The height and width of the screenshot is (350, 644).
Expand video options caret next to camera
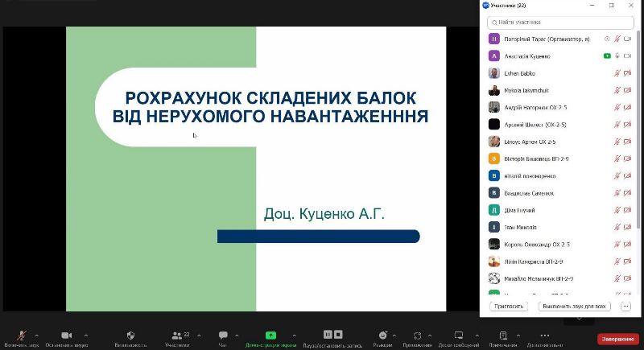pos(86,336)
